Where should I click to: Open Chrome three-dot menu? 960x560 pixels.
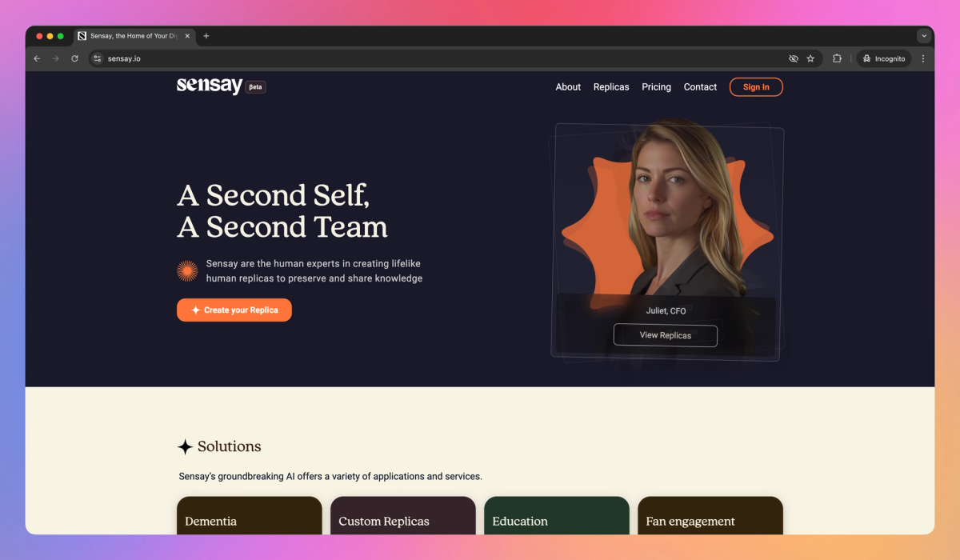(923, 58)
